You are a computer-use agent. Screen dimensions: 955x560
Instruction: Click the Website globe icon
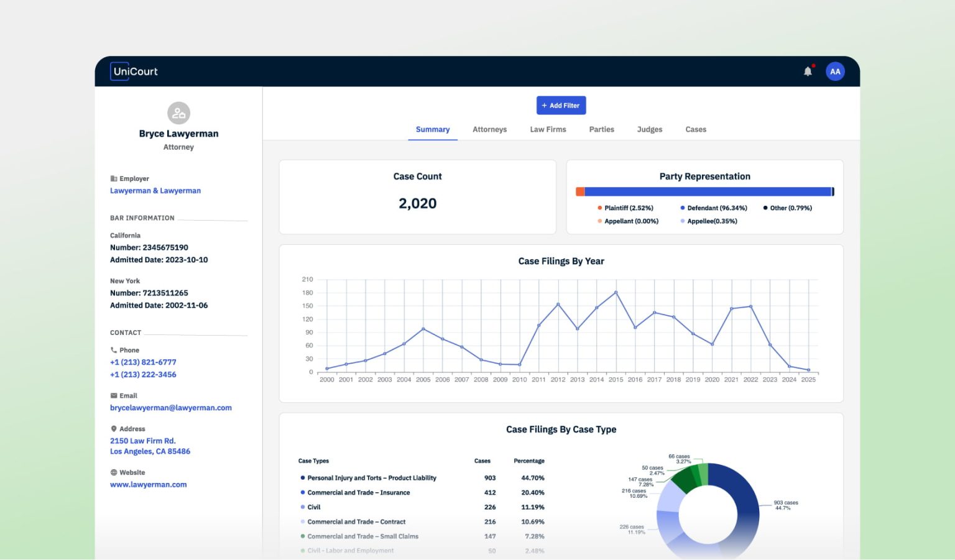(x=113, y=472)
